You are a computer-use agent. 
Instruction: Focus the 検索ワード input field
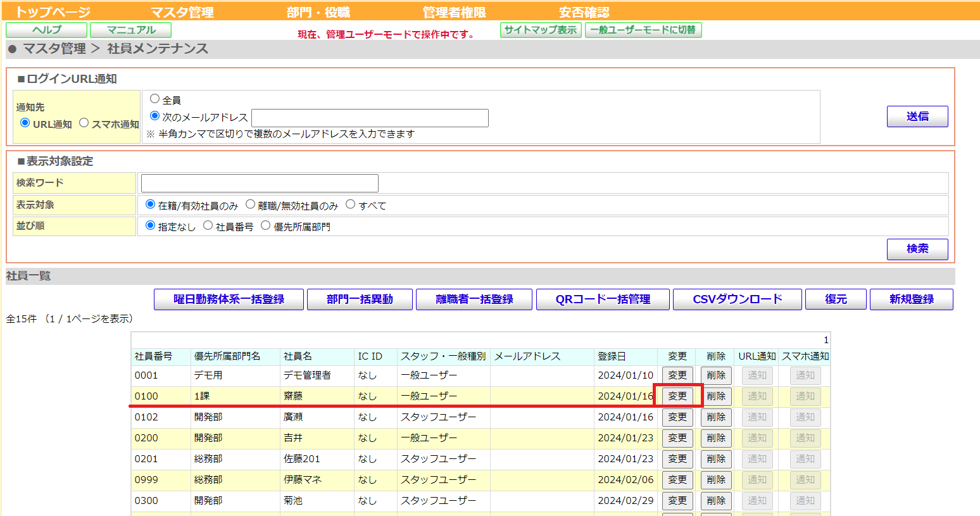(x=260, y=183)
